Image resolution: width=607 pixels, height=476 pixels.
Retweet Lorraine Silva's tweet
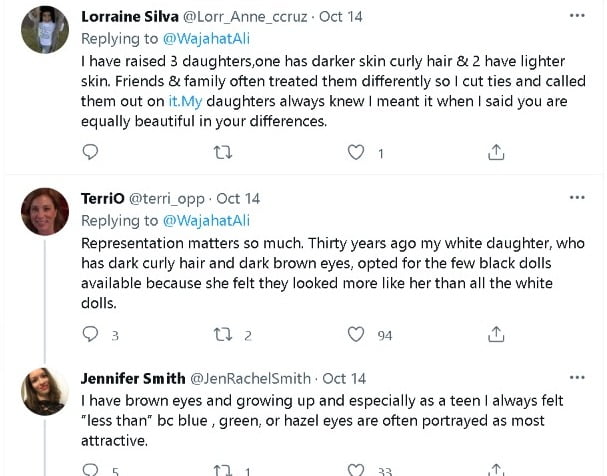pos(223,152)
